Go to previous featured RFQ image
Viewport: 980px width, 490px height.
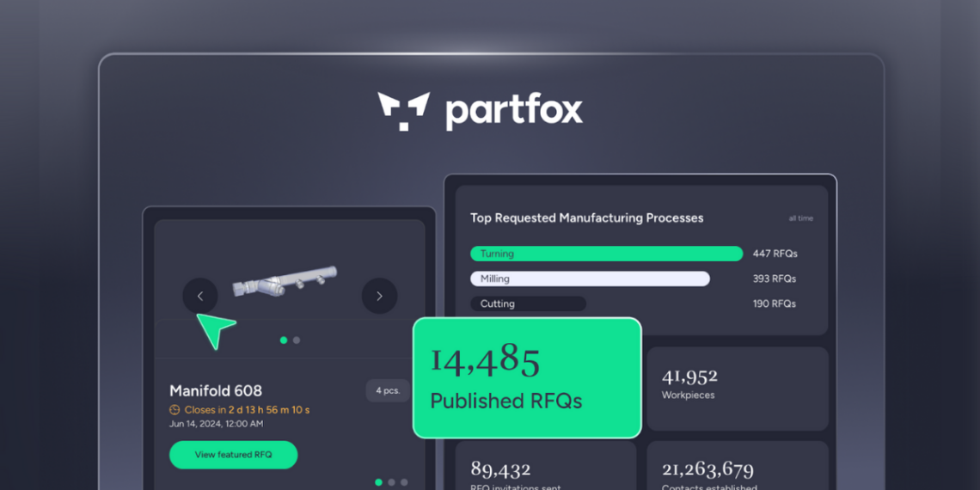click(200, 297)
